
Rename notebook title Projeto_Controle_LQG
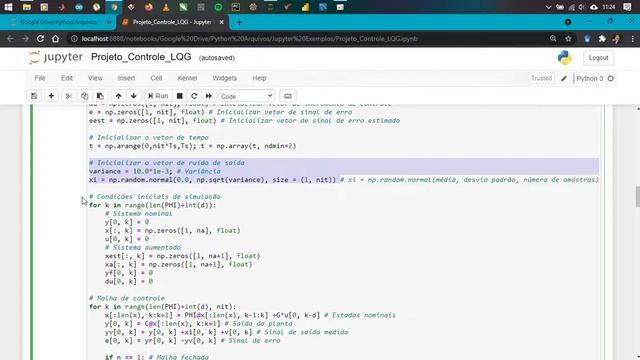point(141,57)
